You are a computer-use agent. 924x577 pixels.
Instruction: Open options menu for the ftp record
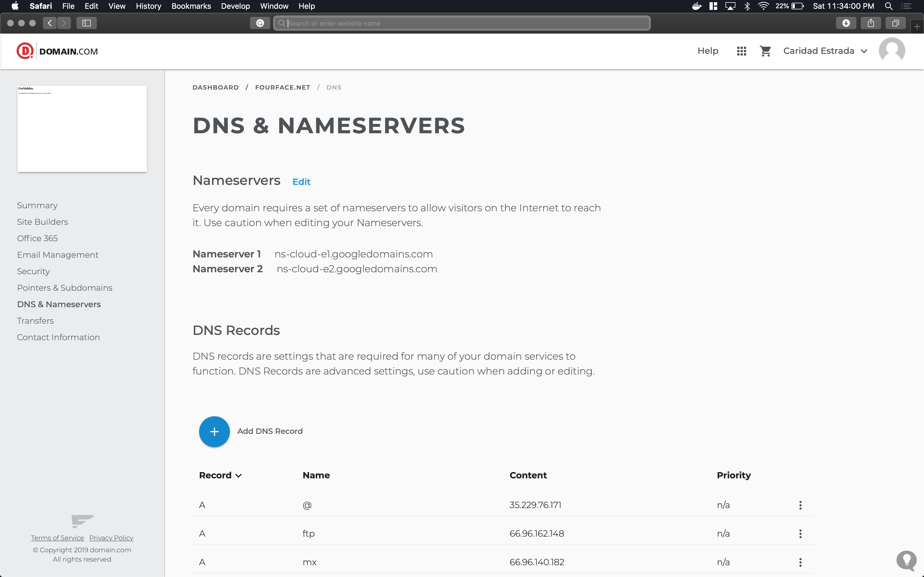(800, 534)
